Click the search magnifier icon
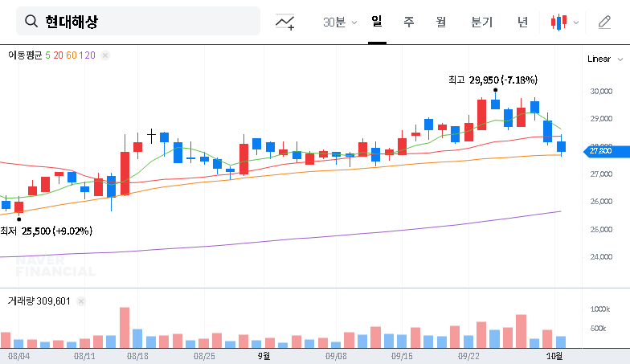 (32, 22)
